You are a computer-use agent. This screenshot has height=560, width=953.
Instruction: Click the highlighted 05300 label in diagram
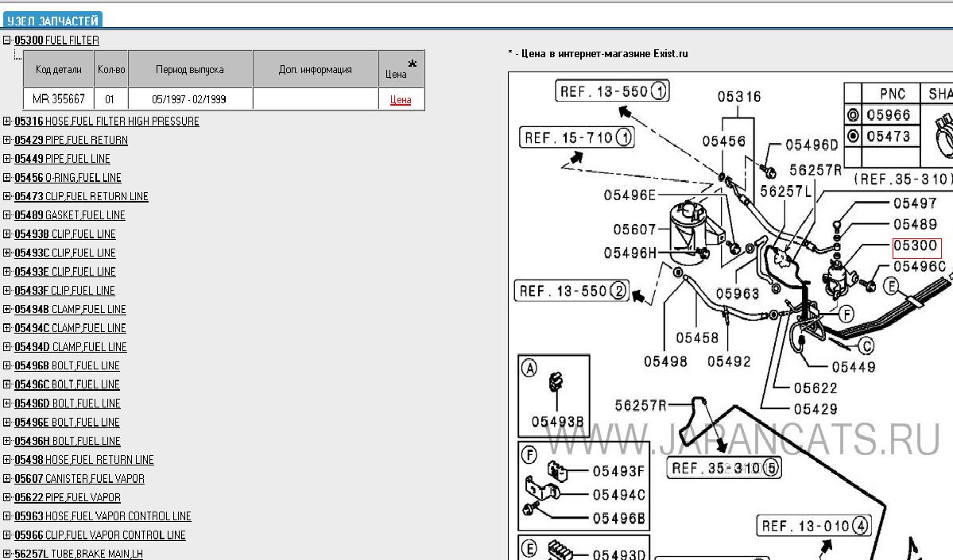[x=916, y=246]
